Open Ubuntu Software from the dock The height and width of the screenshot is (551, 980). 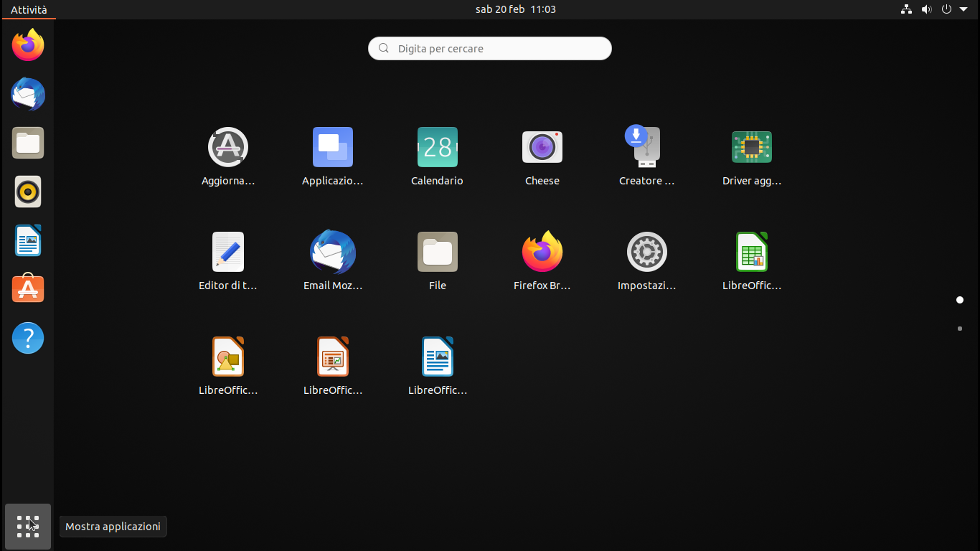(28, 289)
